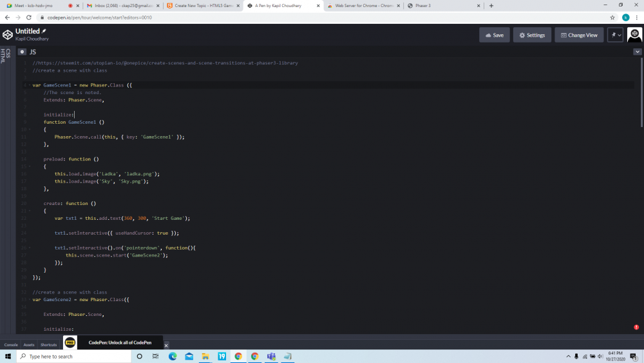Image resolution: width=644 pixels, height=363 pixels.
Task: Open Microsoft Teams from taskbar
Action: pyautogui.click(x=271, y=356)
